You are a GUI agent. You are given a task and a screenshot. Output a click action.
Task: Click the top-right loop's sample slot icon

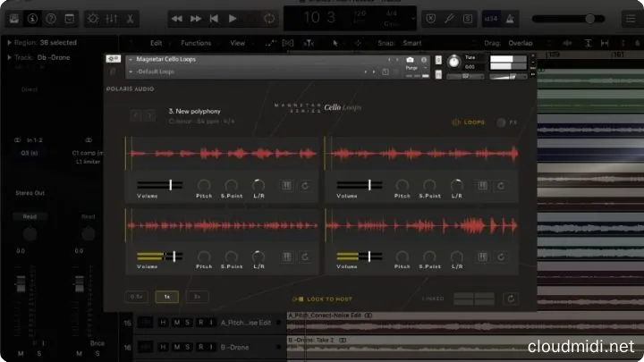tap(483, 185)
